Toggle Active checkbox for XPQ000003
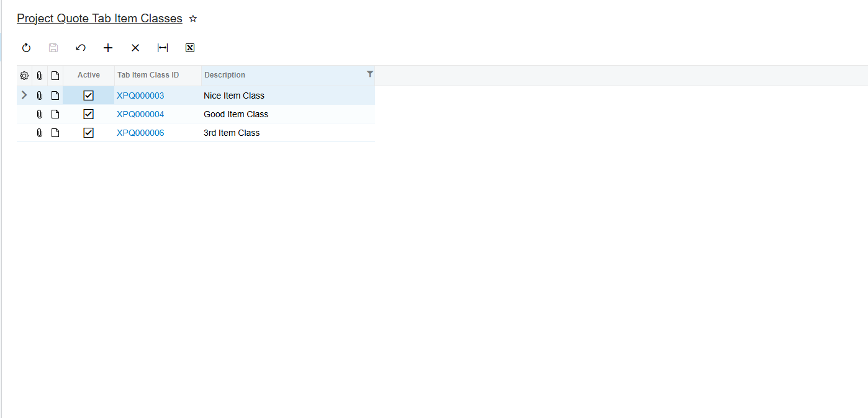Image resolution: width=868 pixels, height=418 pixels. coord(88,96)
